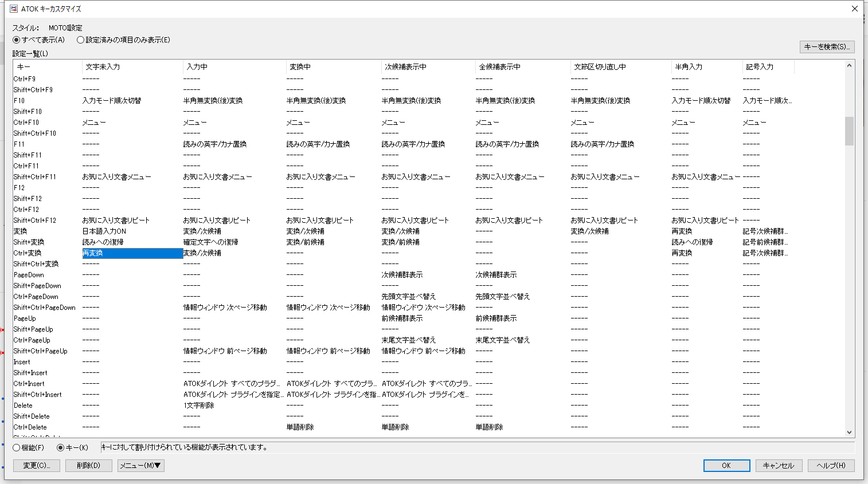Open the キーを検索(S)... button
This screenshot has width=868, height=484.
click(827, 47)
